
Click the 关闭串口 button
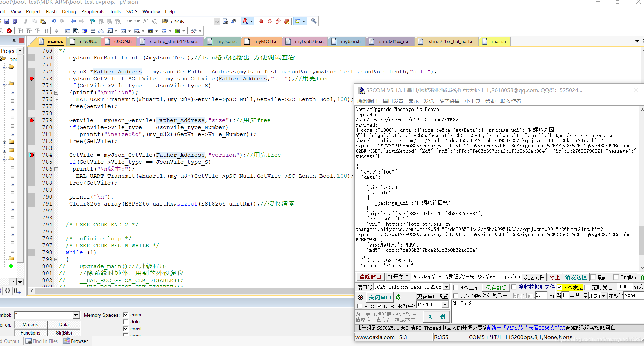click(380, 297)
